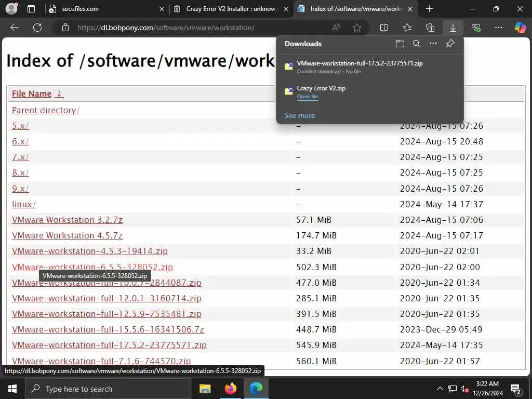
Task: Open the tab actions menu icon
Action: [x=31, y=9]
